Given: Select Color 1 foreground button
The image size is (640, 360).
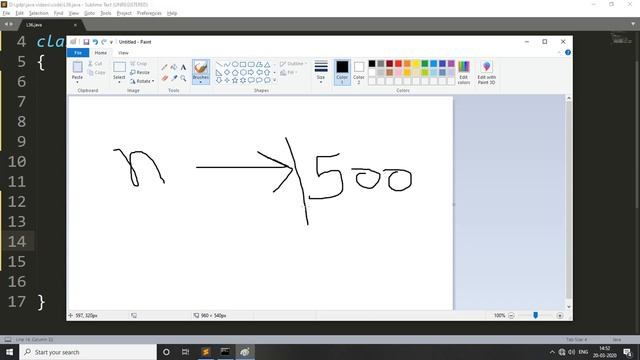Looking at the screenshot, I should [x=342, y=73].
